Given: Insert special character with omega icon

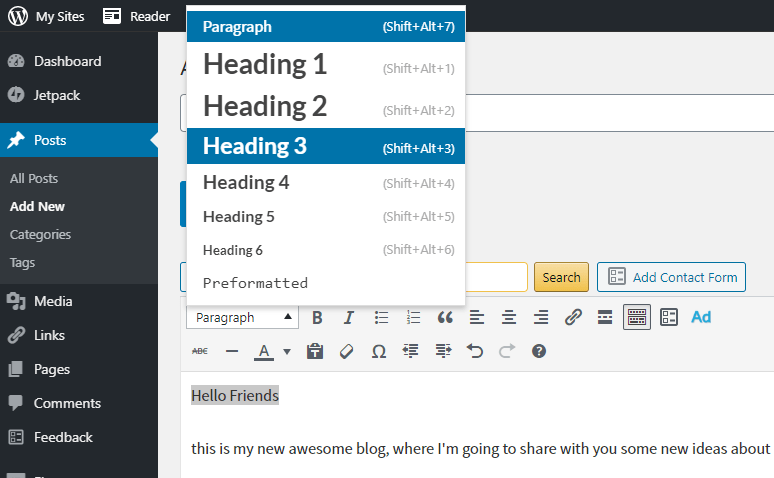Looking at the screenshot, I should [x=379, y=351].
